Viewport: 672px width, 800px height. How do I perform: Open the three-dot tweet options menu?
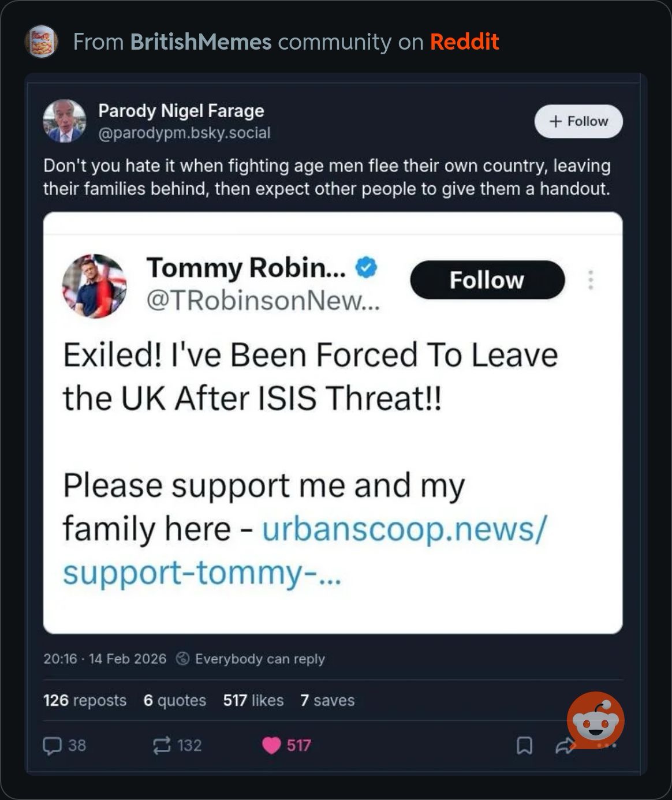pos(590,280)
